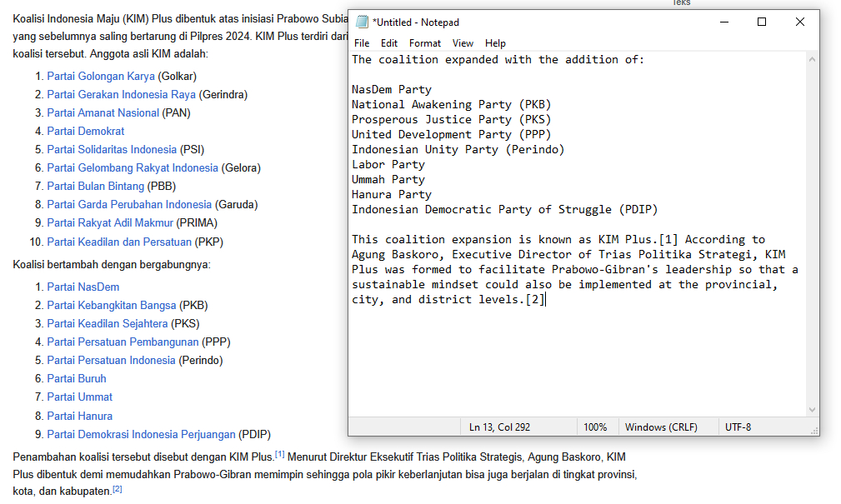Minimize the Notepad window
This screenshot has height=504, width=841.
(x=723, y=22)
